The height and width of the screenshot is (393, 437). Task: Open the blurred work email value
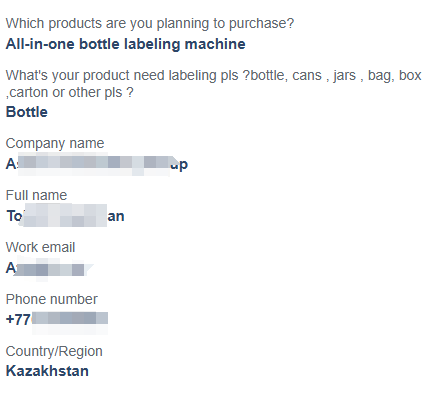point(50,269)
